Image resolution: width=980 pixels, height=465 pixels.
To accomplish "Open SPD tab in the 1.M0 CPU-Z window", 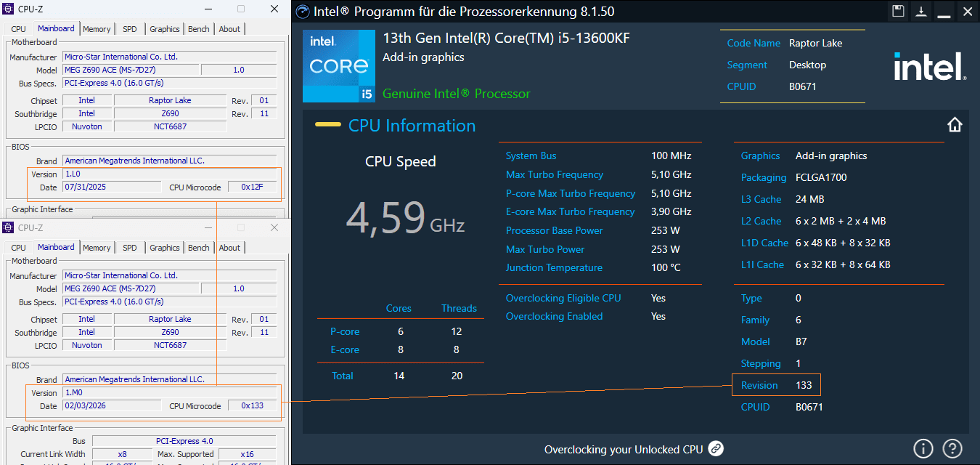I will click(130, 248).
